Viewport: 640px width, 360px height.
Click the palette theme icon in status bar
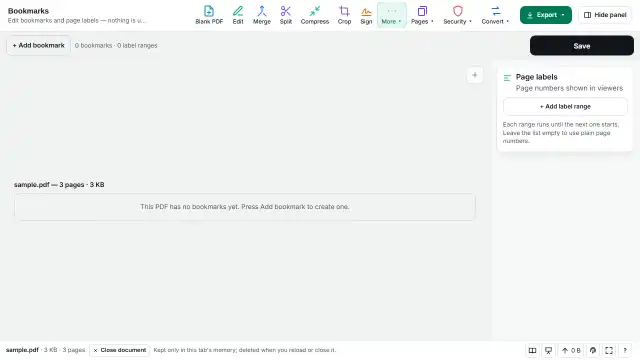[593, 350]
